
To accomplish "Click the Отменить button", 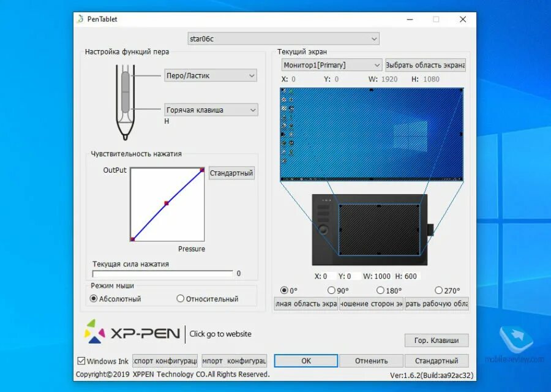I will [x=371, y=361].
